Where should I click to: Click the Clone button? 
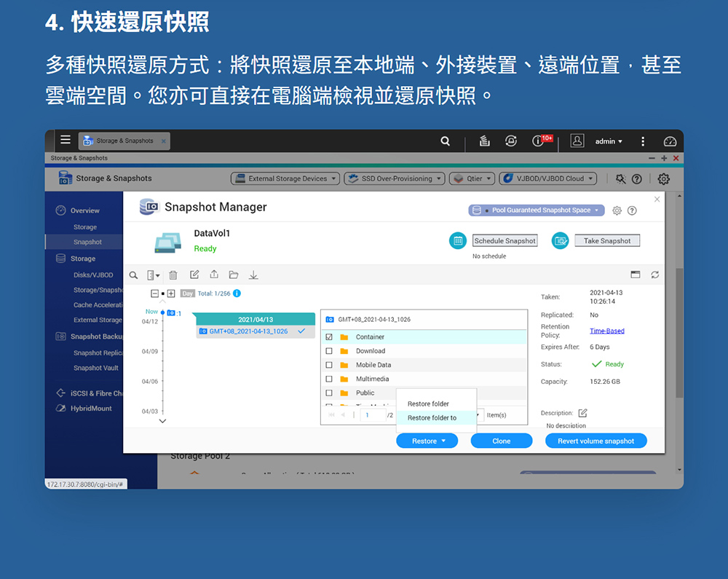[x=502, y=441]
